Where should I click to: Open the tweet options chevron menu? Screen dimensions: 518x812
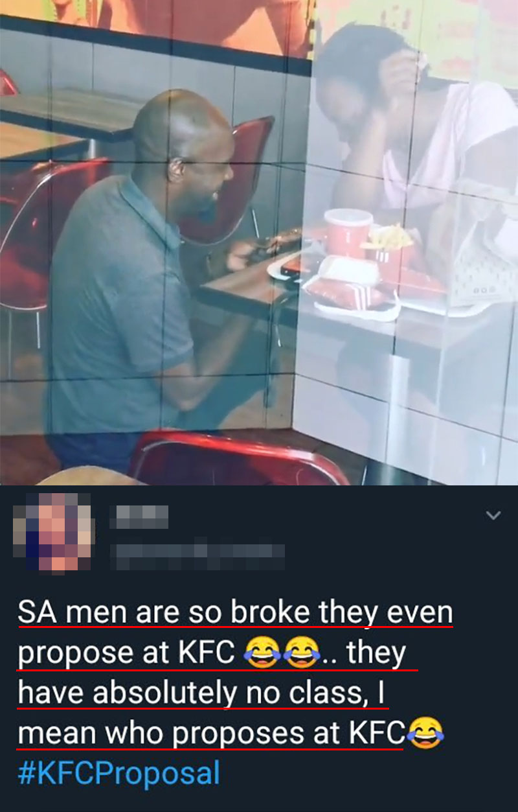click(493, 516)
